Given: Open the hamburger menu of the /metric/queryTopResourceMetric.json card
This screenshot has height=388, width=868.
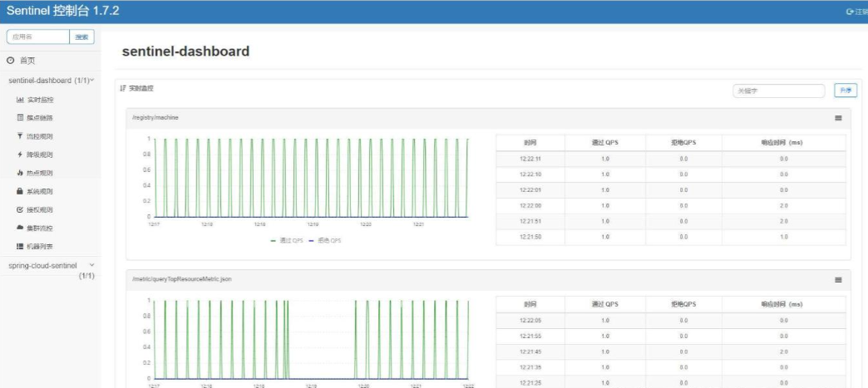Looking at the screenshot, I should pos(839,280).
